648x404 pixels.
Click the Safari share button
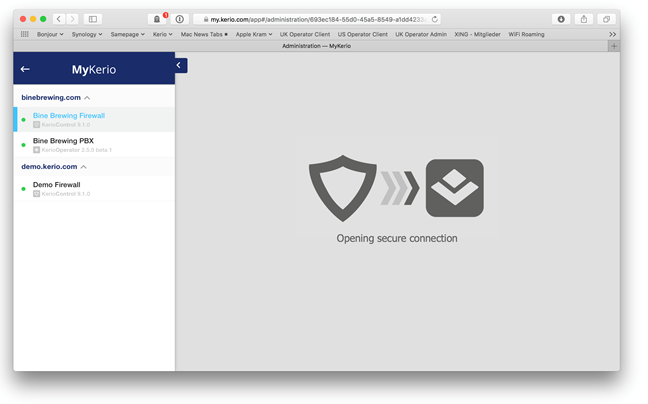coord(584,19)
